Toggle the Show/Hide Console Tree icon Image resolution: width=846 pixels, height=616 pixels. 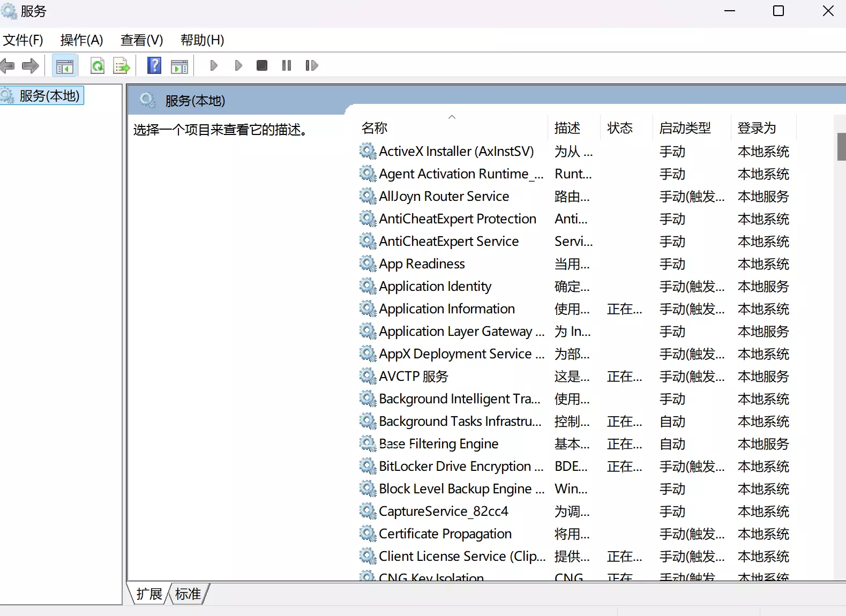[x=64, y=66]
